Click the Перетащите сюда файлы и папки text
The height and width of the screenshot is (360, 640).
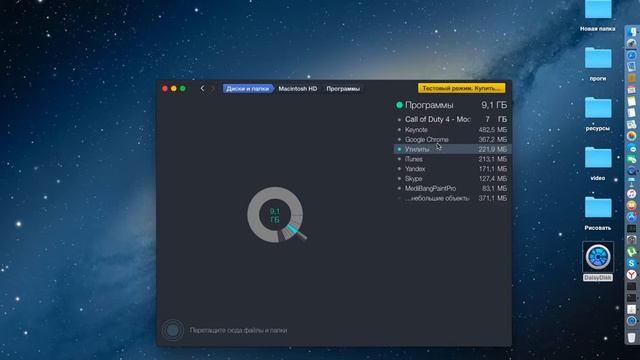pos(238,330)
